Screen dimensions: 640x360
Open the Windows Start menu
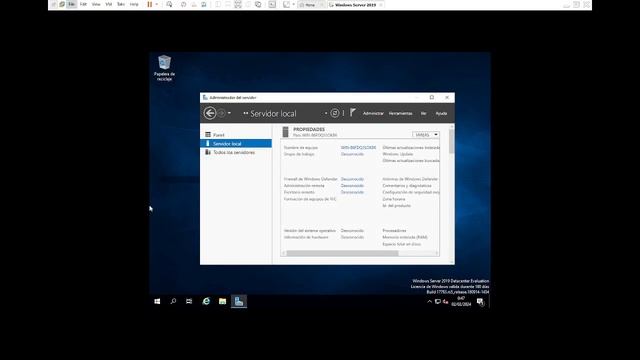pyautogui.click(x=157, y=301)
